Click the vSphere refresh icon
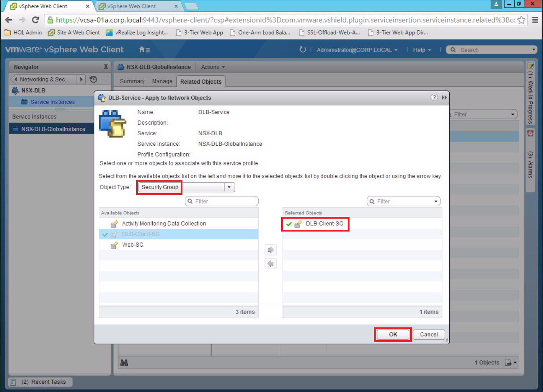The height and width of the screenshot is (392, 543). [x=303, y=50]
